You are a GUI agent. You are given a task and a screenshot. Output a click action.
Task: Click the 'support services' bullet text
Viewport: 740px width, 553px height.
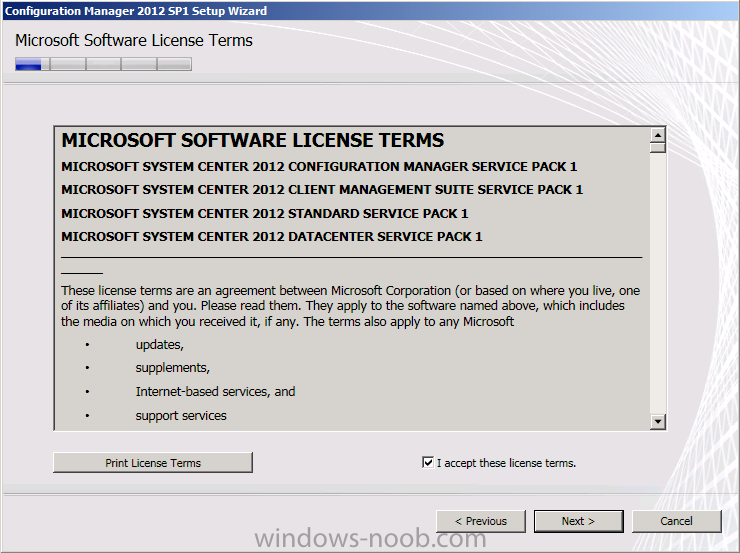[x=181, y=416]
